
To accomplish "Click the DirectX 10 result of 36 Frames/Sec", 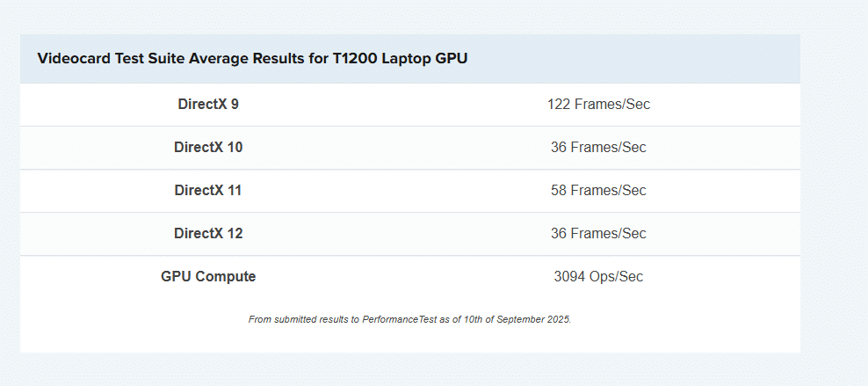I will pyautogui.click(x=598, y=148).
